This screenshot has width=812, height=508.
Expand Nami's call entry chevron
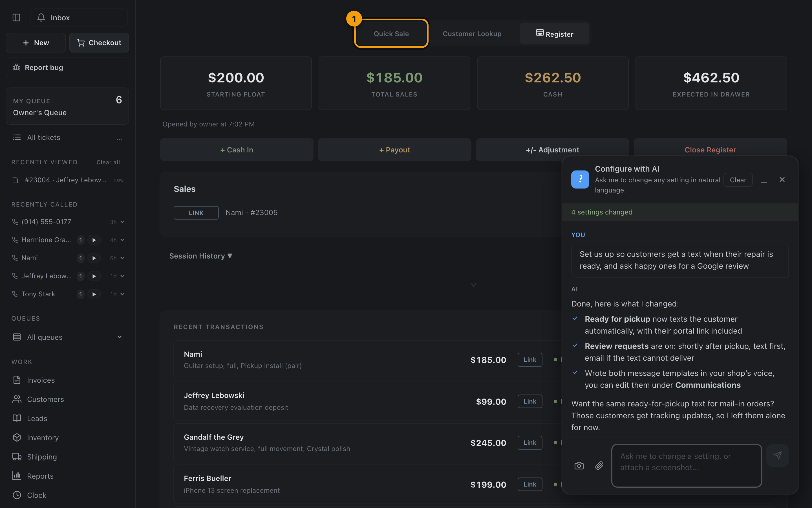click(x=122, y=258)
